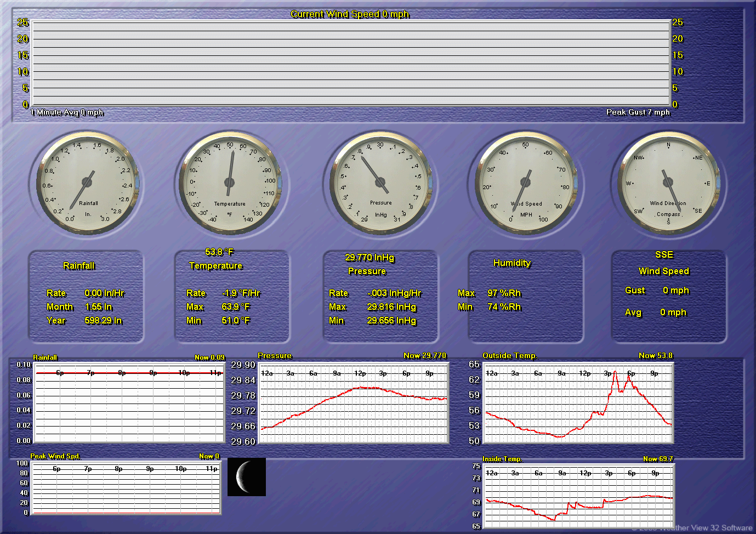
Task: Select the Humidity panel heading
Action: click(512, 263)
